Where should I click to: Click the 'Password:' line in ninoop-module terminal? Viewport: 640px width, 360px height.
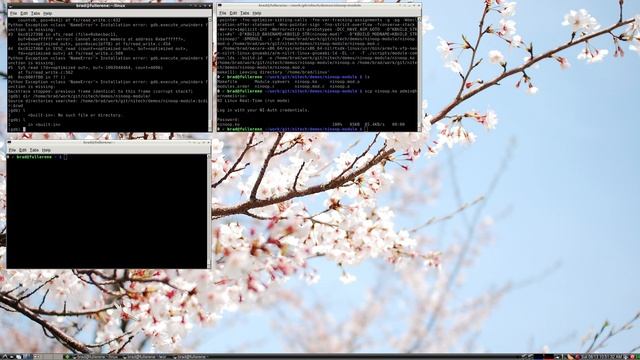click(229, 120)
